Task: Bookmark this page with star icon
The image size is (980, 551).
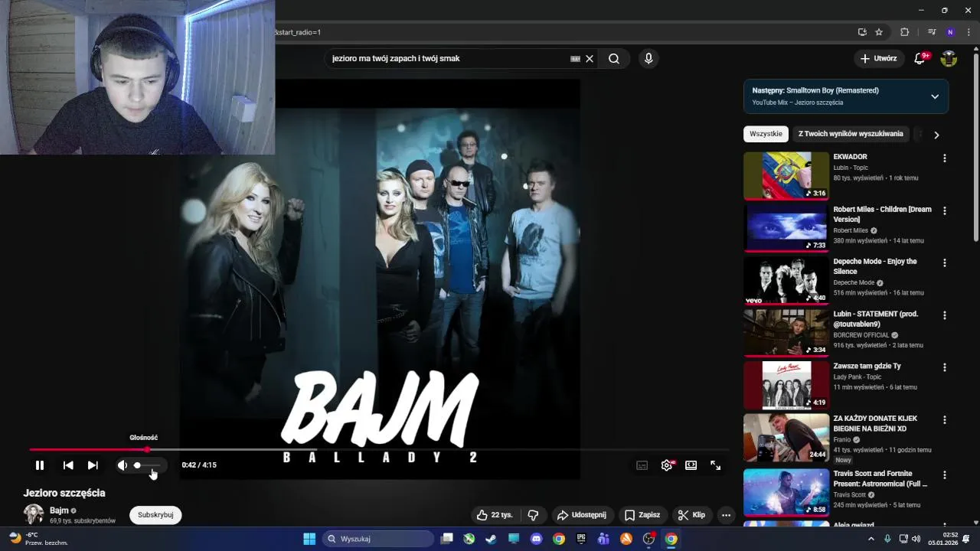Action: point(879,32)
